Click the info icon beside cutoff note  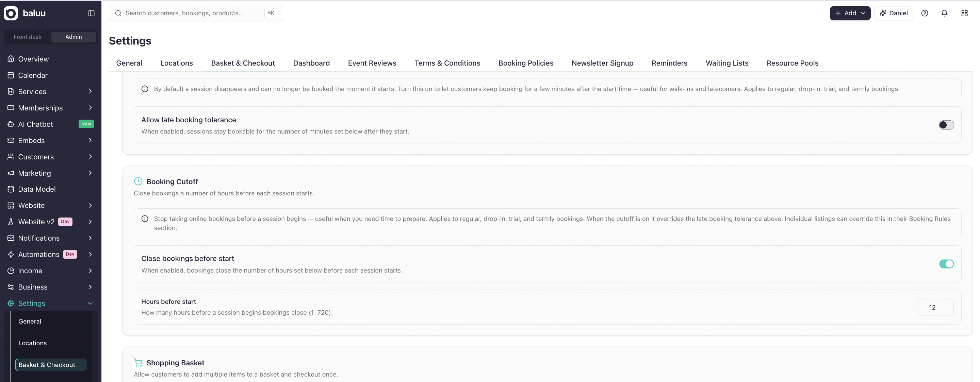[145, 219]
